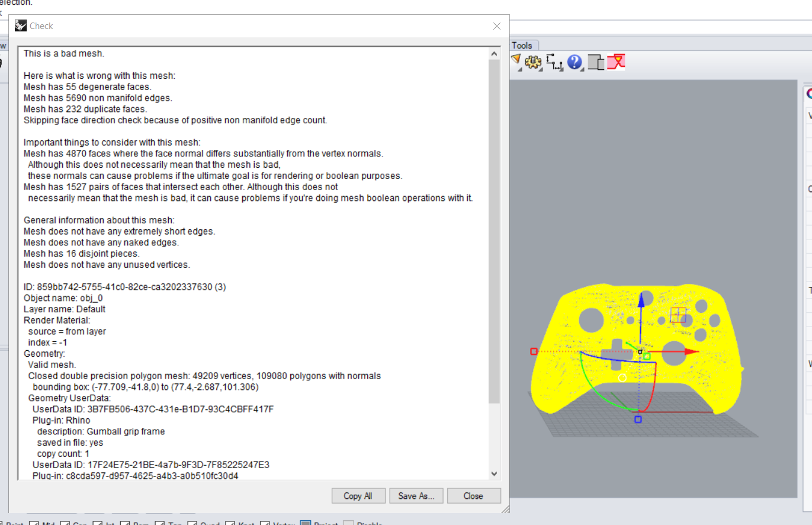Click 'Mesh does not have any extremely short edges.'
Image resolution: width=812 pixels, height=525 pixels.
[120, 231]
